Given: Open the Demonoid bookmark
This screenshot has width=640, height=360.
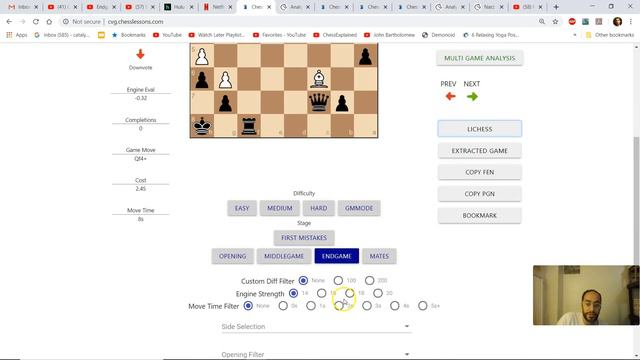Looking at the screenshot, I should point(438,35).
